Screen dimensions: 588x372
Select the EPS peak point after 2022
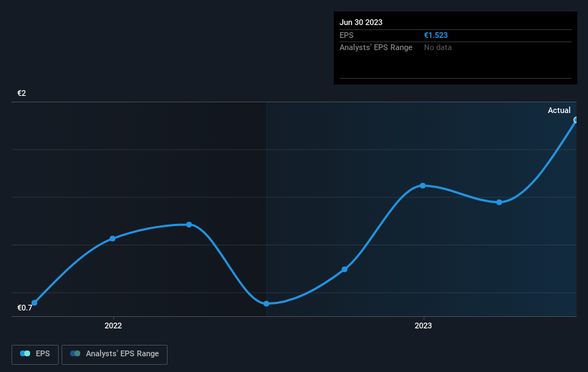tap(189, 225)
